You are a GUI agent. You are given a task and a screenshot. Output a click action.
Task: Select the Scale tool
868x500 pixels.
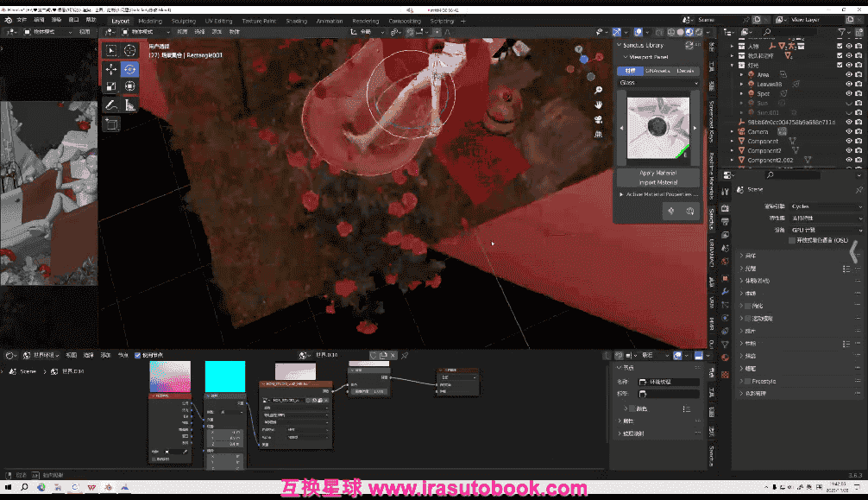click(x=111, y=85)
